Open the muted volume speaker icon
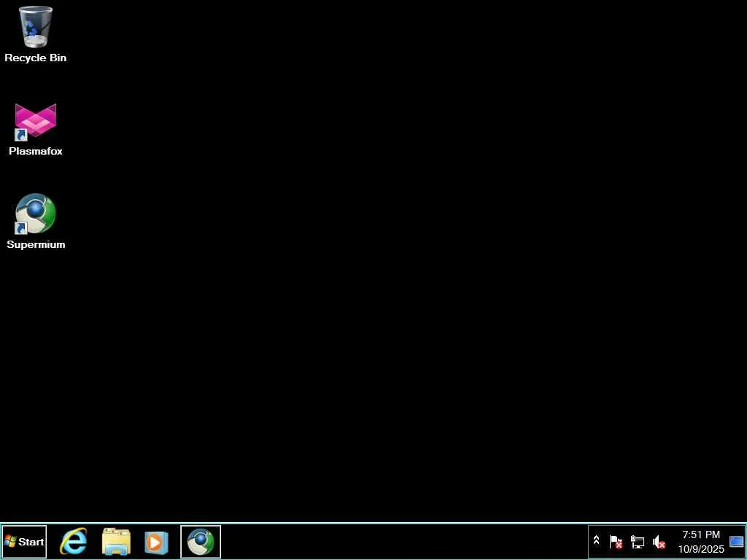Viewport: 747px width, 560px height. coord(659,542)
